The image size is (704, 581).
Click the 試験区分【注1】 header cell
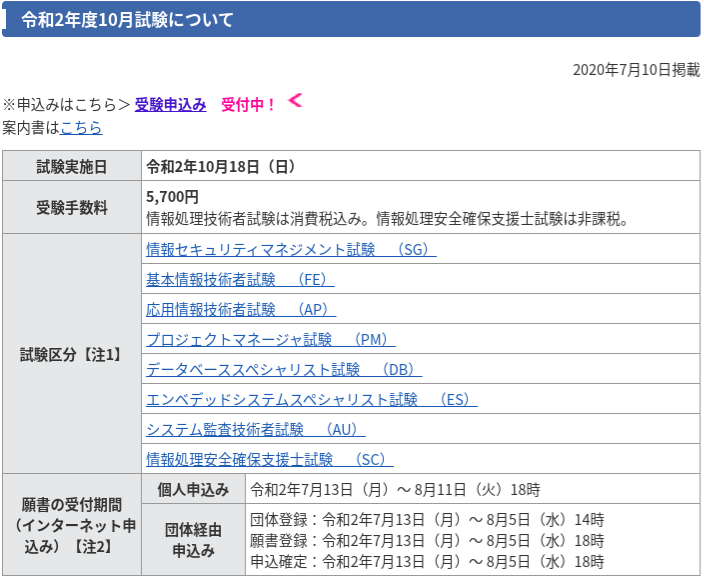point(72,354)
